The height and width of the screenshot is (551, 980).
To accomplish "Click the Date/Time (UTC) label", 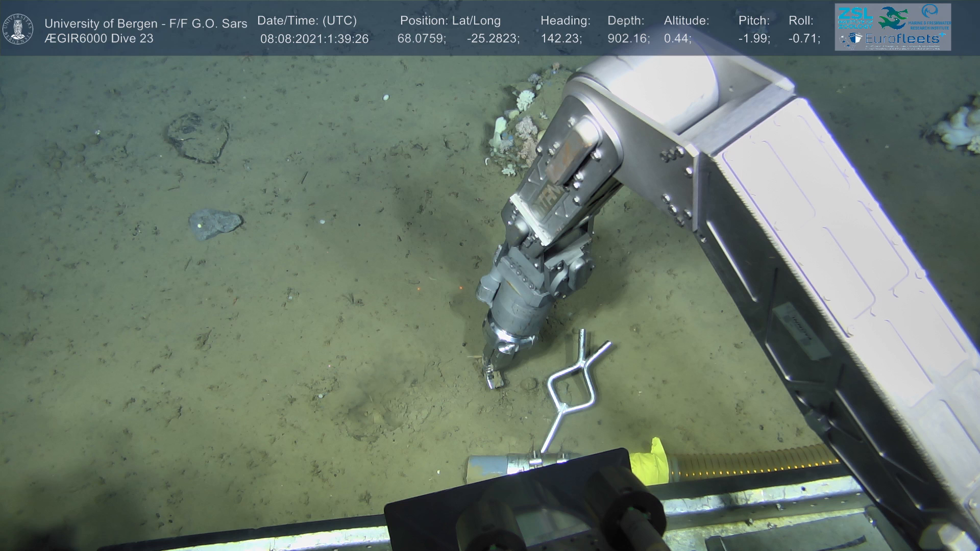I will point(307,21).
